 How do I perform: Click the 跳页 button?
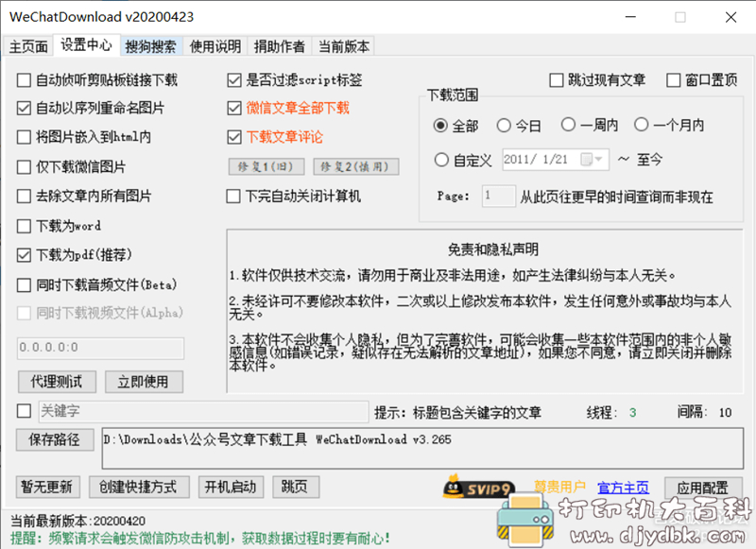296,487
